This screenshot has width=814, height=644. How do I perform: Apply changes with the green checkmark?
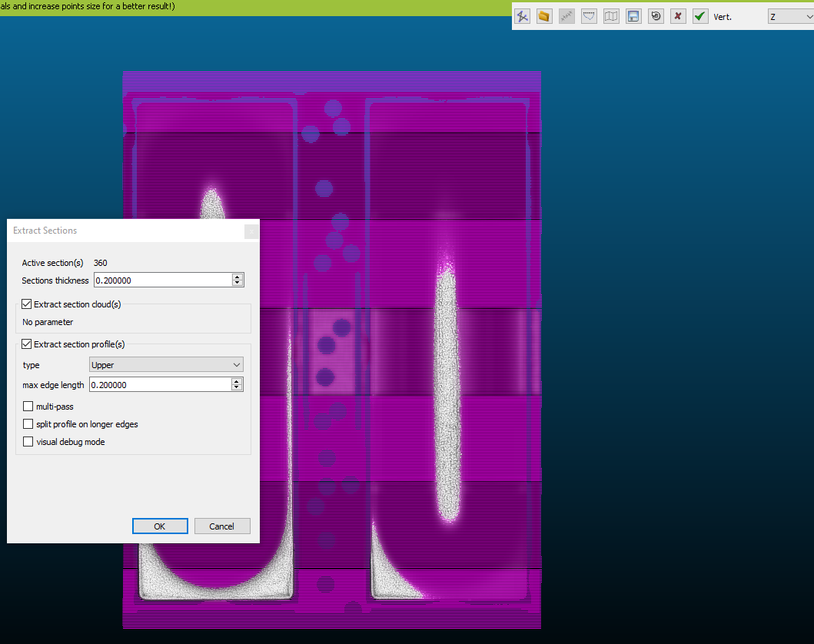700,15
